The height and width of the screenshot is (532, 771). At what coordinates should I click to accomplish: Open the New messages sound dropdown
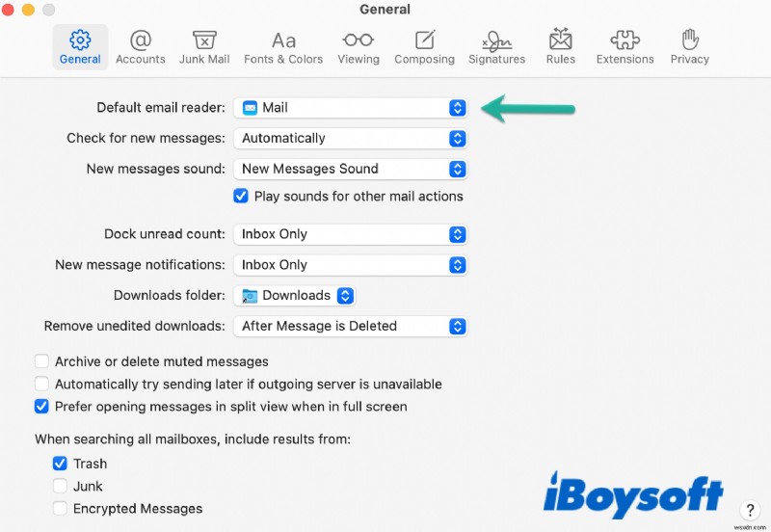click(351, 169)
